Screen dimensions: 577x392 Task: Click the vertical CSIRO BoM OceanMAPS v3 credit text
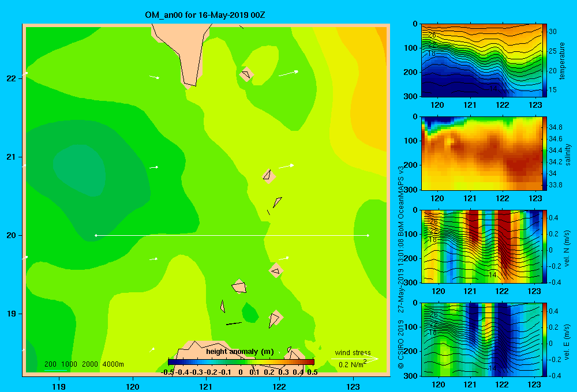point(401,267)
